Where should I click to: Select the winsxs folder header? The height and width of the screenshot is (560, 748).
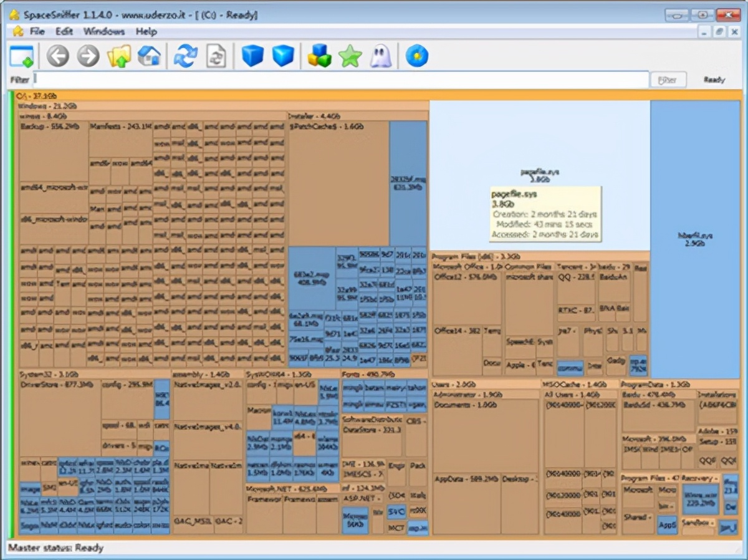(152, 116)
